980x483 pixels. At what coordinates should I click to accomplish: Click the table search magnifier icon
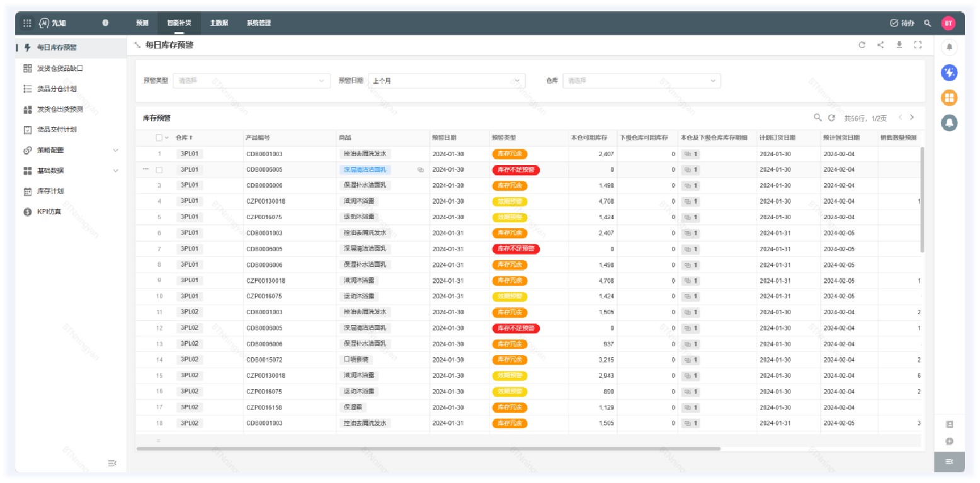[x=818, y=118]
